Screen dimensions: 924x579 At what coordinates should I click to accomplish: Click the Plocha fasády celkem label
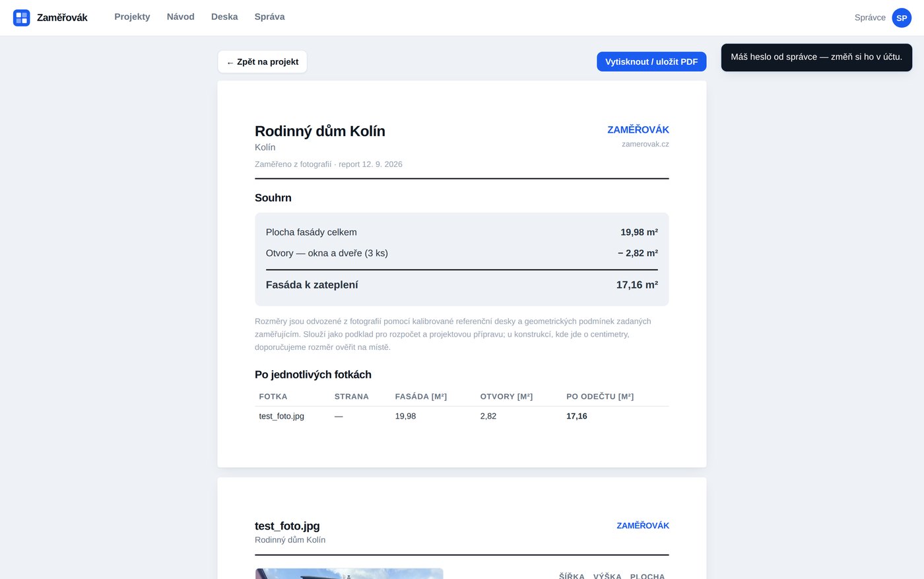pyautogui.click(x=312, y=232)
